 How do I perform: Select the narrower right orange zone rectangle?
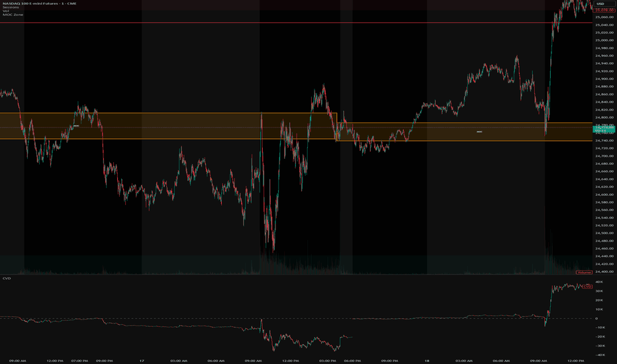(430, 136)
